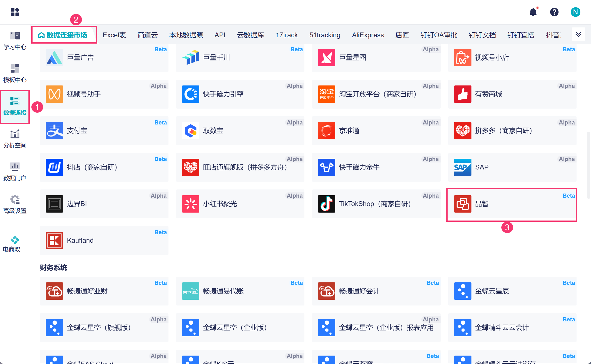Switch to the 简道云 tab
591x364 pixels.
(148, 35)
